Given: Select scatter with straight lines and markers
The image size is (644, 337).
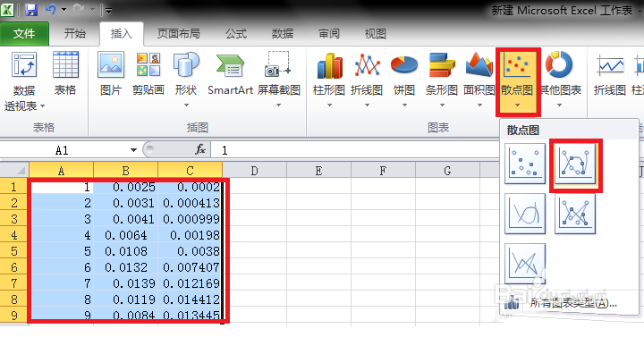Looking at the screenshot, I should pos(575,214).
